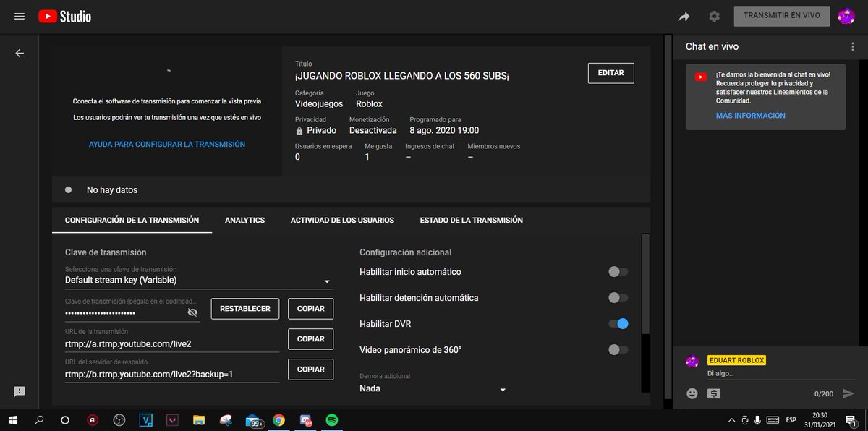Open the notification center icon

(851, 419)
